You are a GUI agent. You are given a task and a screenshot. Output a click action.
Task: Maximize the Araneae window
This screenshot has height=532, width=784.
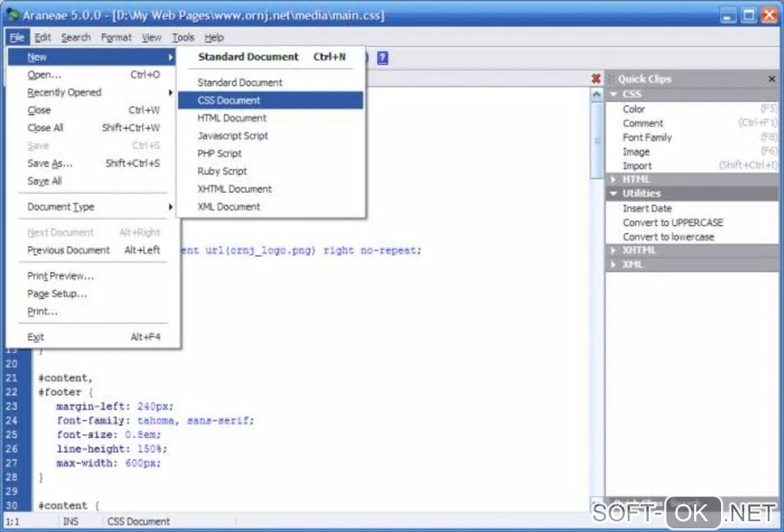(749, 15)
